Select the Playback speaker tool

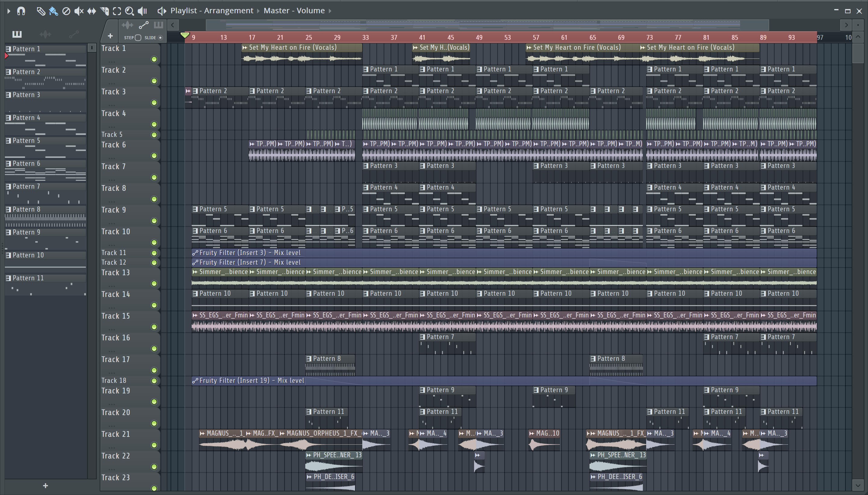point(142,11)
